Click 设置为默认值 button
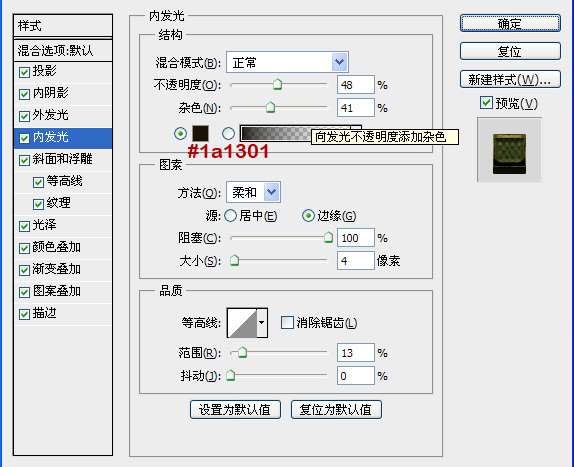The width and height of the screenshot is (574, 467). 235,409
